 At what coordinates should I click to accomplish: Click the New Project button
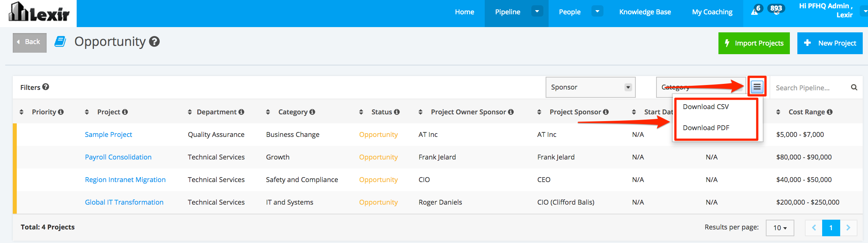click(830, 43)
